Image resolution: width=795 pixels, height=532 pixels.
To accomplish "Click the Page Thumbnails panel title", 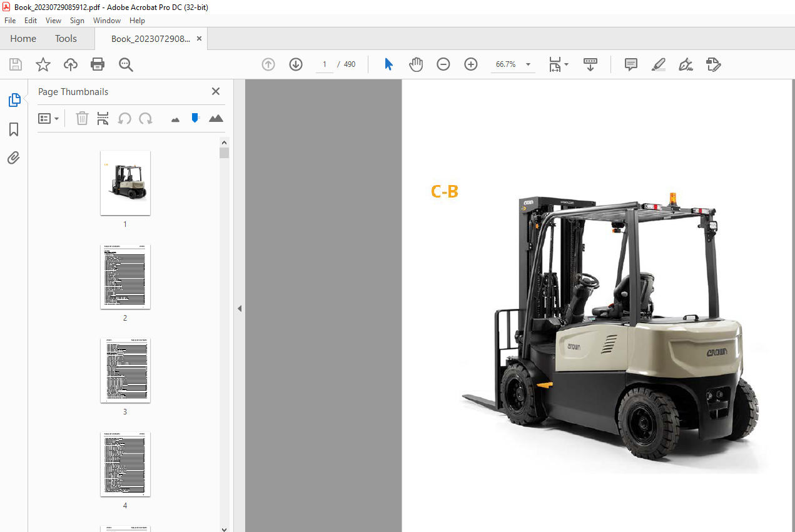I will click(73, 91).
